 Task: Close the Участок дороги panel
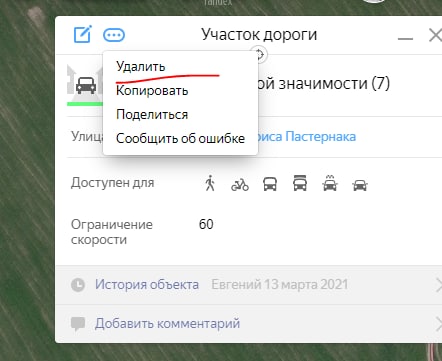pyautogui.click(x=435, y=35)
